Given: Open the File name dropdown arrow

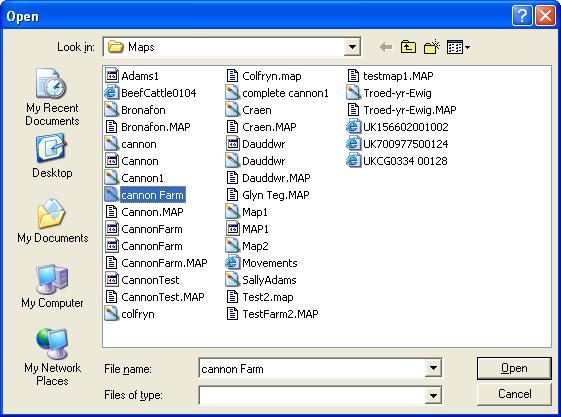Looking at the screenshot, I should tap(433, 368).
